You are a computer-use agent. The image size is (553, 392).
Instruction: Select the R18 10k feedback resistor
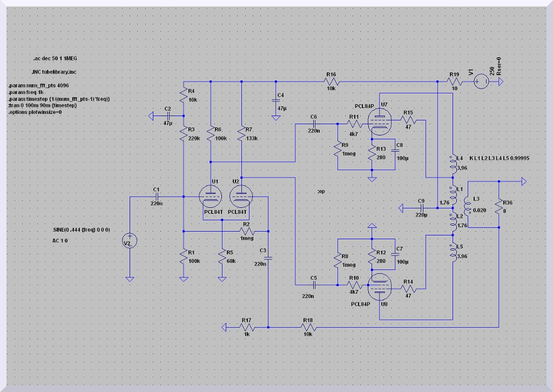coord(308,327)
